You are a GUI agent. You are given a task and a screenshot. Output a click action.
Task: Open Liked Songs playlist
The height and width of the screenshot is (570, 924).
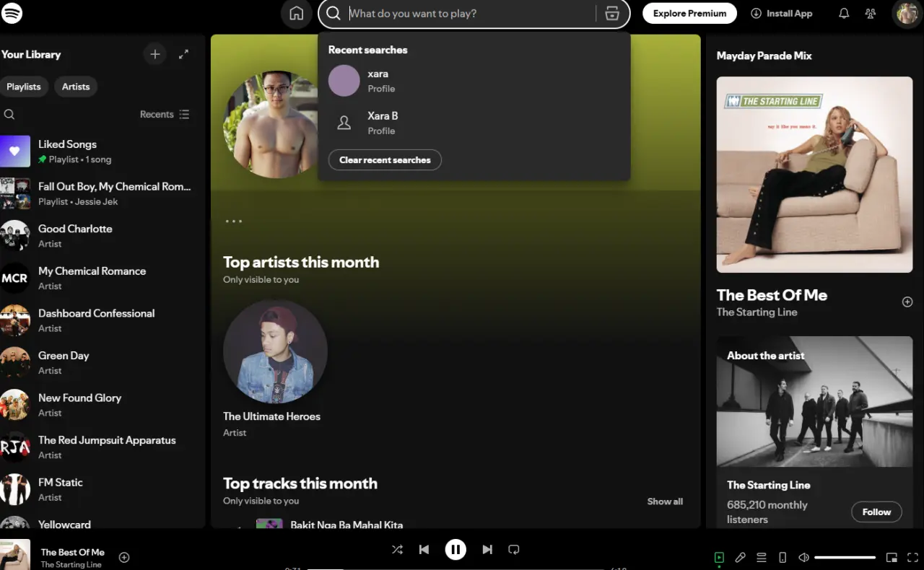point(101,151)
